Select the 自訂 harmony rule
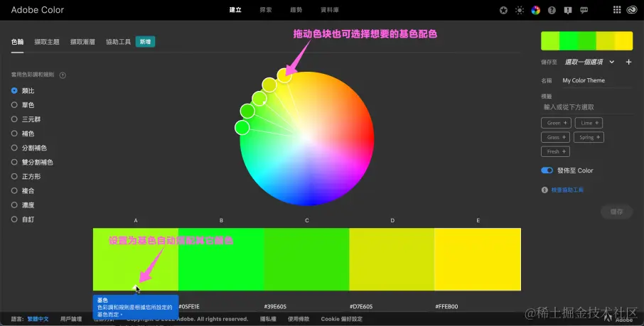Screen dimensions: 644x326 [23, 219]
